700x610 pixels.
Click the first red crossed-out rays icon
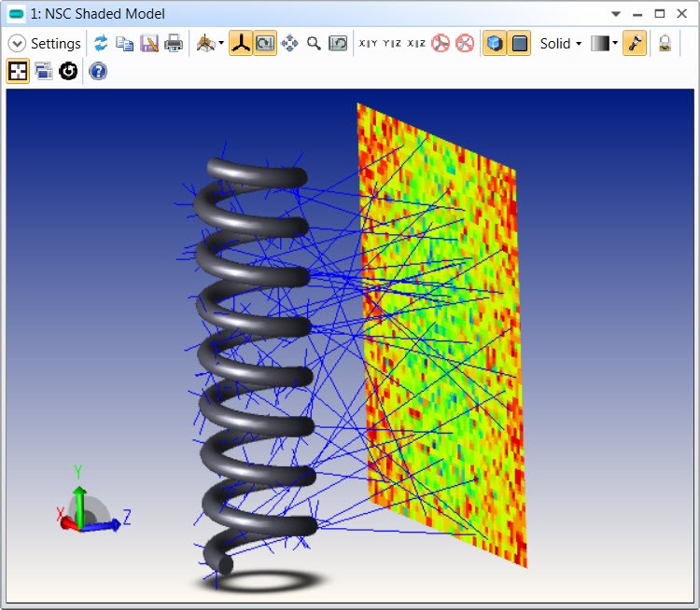pos(441,43)
